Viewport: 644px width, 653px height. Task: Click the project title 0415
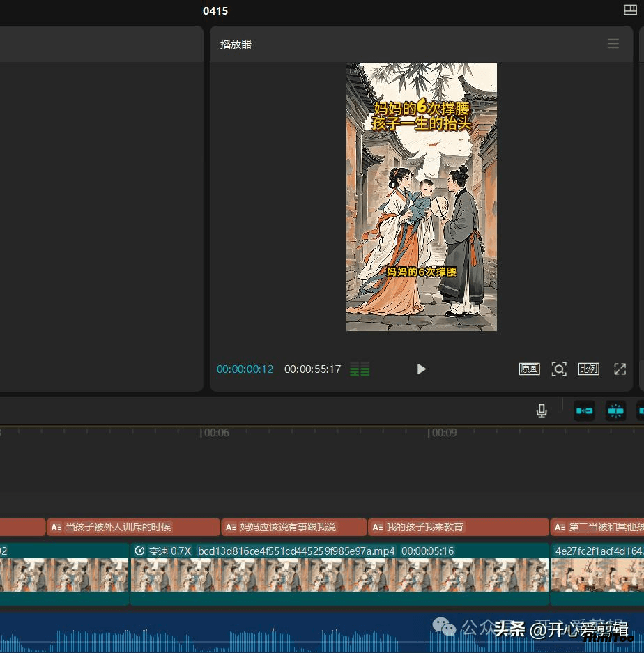point(215,11)
